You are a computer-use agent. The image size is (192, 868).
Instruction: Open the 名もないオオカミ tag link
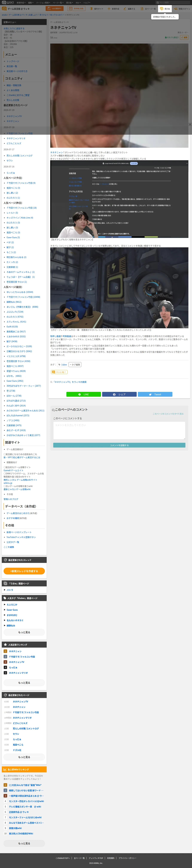[x=15, y=620]
